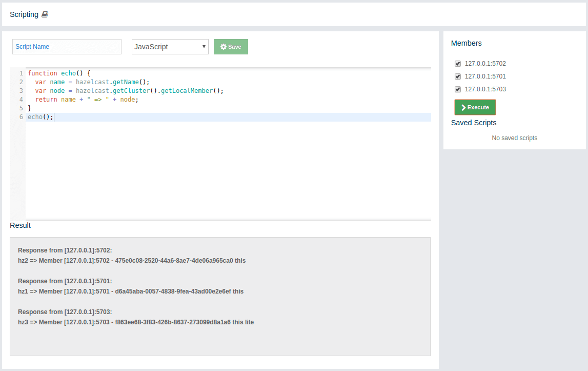Click line number 6 in editor gutter
588x371 pixels.
(21, 117)
